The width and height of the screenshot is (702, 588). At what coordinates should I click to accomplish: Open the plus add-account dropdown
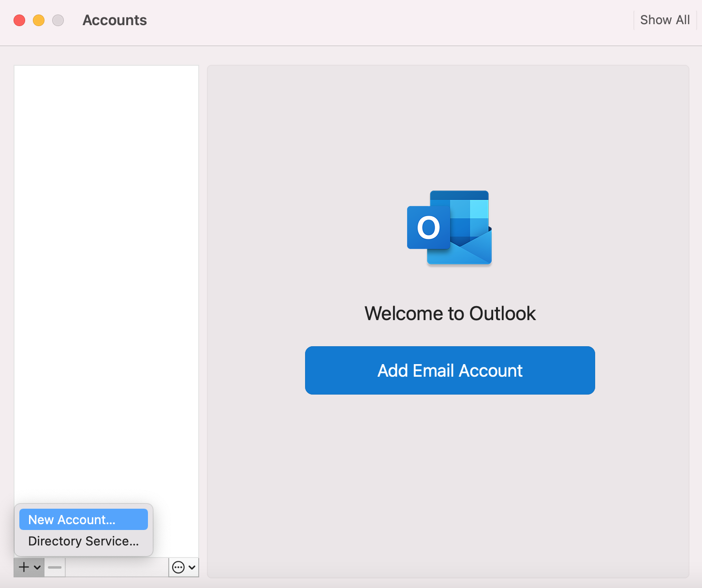29,567
